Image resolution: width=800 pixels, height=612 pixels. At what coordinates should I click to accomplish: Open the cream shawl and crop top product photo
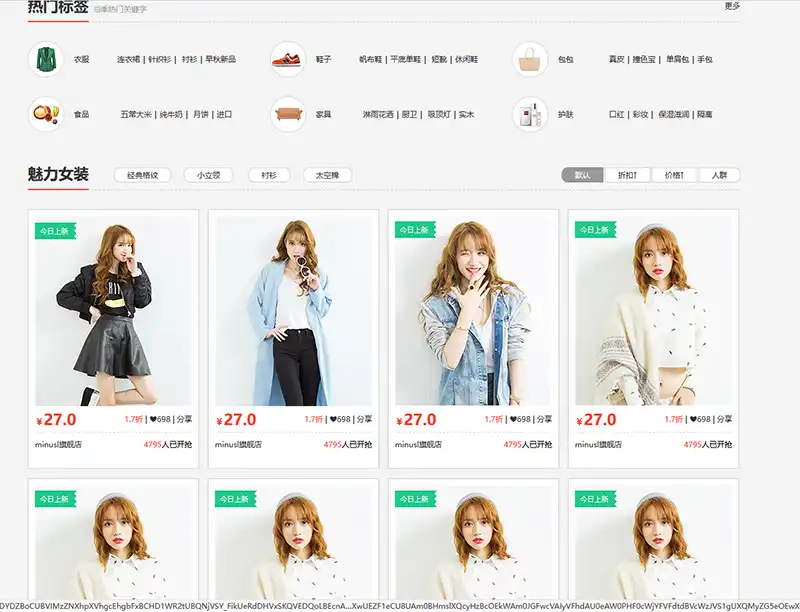point(654,311)
